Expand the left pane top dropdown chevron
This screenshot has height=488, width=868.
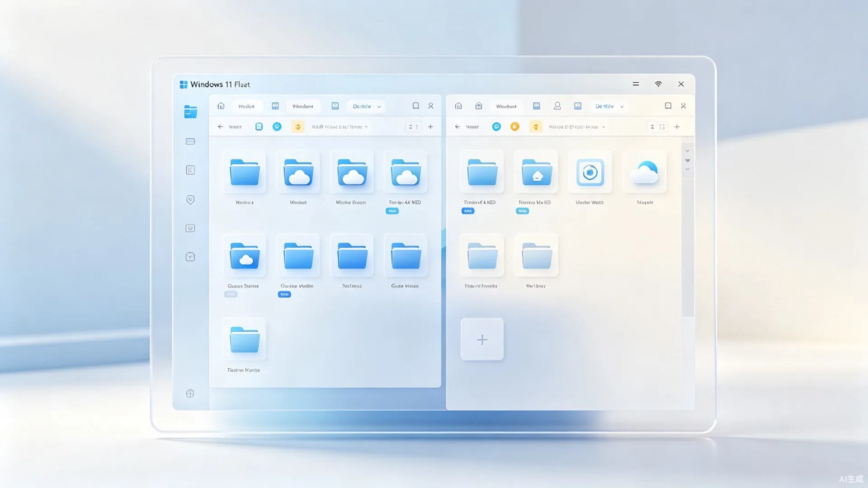pyautogui.click(x=379, y=107)
